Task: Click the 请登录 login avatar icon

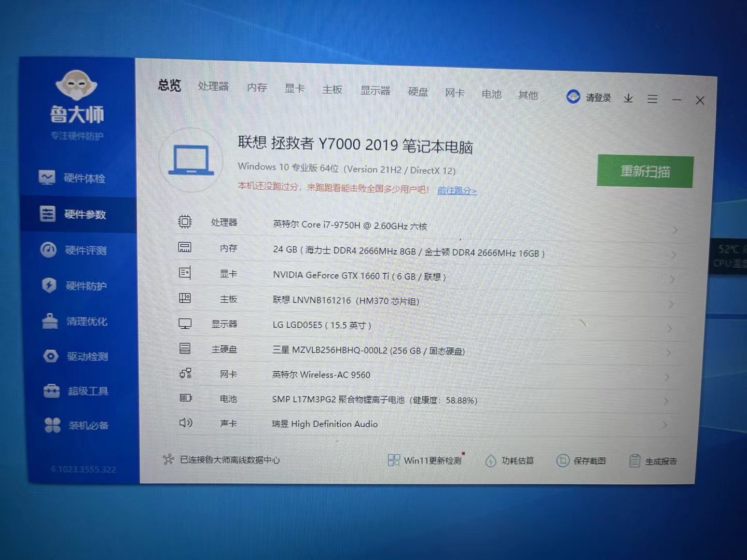Action: (573, 96)
